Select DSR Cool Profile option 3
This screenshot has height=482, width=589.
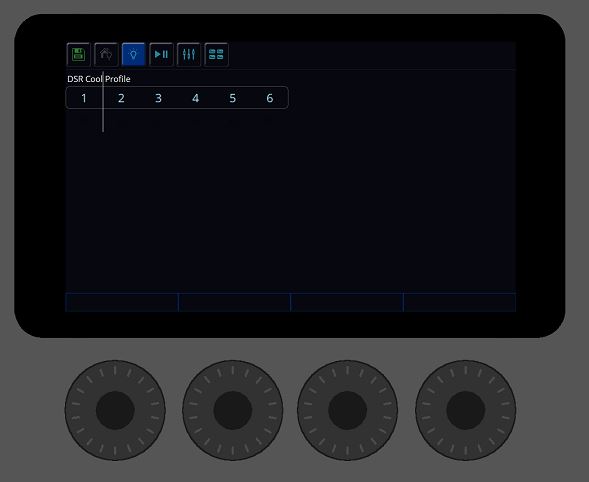pyautogui.click(x=158, y=98)
